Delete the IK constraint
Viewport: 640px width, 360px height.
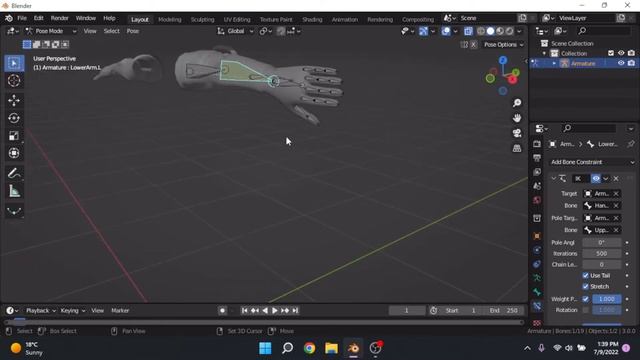click(x=616, y=179)
